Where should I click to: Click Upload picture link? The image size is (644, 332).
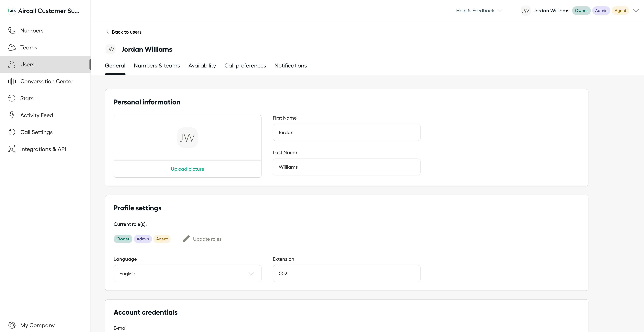tap(188, 169)
